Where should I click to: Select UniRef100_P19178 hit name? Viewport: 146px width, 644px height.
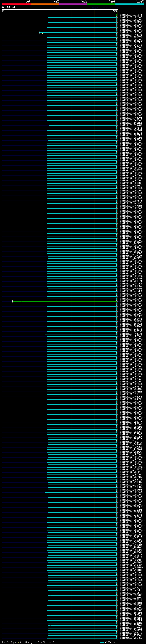point(131,128)
